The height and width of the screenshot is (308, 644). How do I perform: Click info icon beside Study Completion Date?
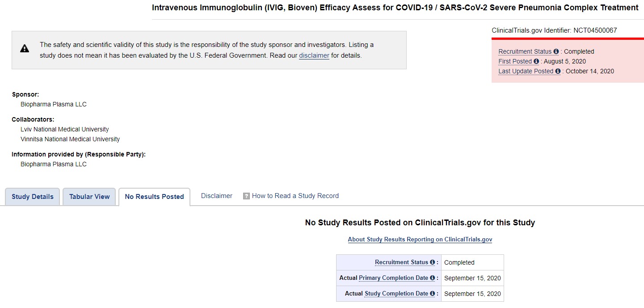tap(432, 294)
